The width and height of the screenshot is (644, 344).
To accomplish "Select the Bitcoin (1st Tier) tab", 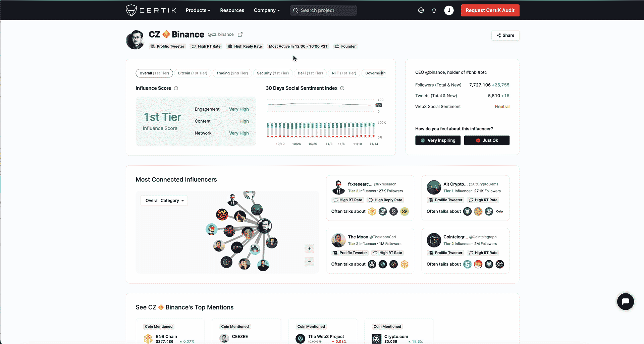I will click(x=193, y=73).
